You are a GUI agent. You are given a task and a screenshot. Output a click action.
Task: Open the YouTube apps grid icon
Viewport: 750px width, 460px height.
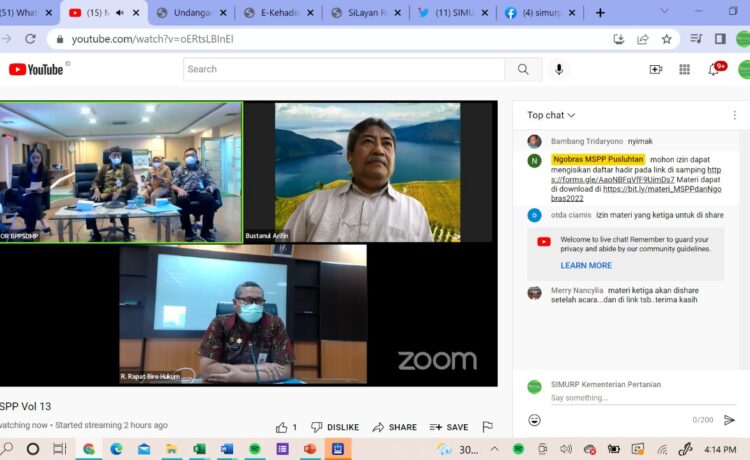coord(685,69)
